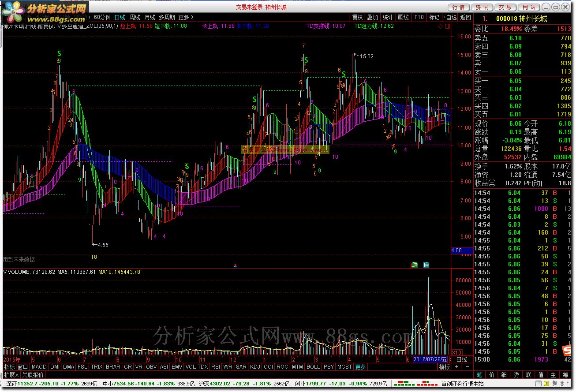Select the MACD indicator tab
The width and height of the screenshot is (576, 392).
click(39, 367)
